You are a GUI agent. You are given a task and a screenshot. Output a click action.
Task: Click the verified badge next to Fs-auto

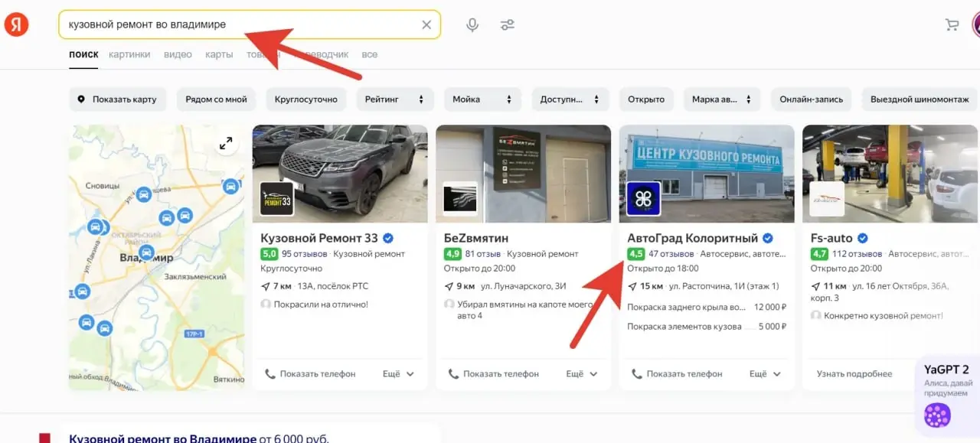(x=862, y=238)
